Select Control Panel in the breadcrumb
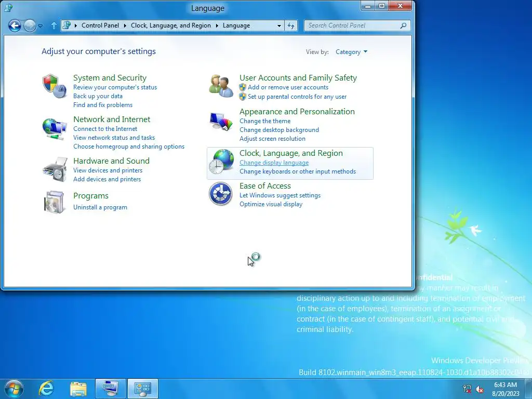This screenshot has width=532, height=399. point(100,25)
